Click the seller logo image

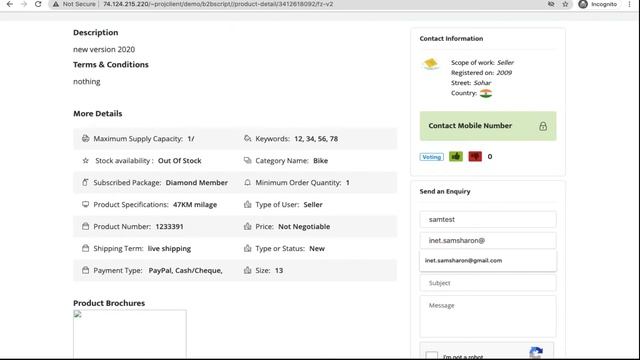(431, 64)
